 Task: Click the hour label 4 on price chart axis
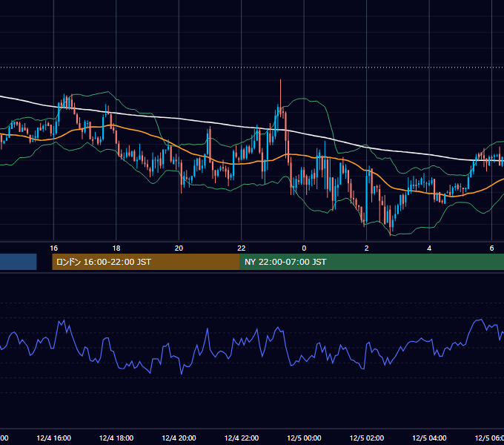pyautogui.click(x=429, y=248)
